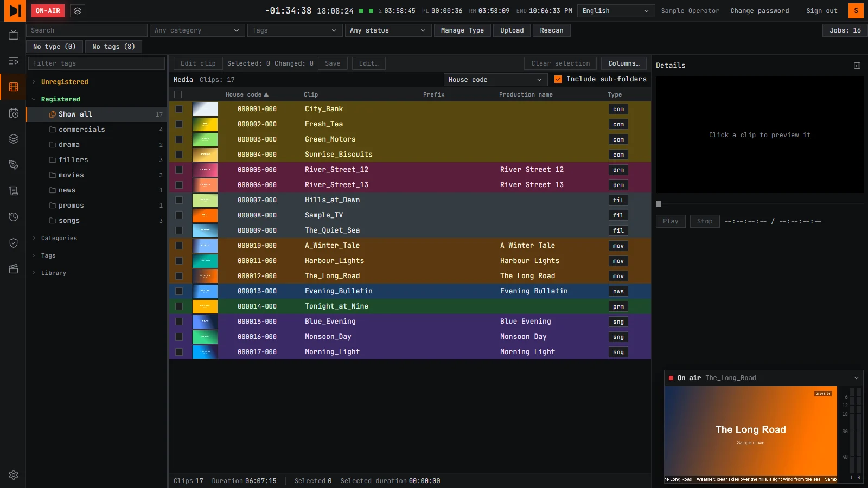The width and height of the screenshot is (868, 488).
Task: Click the Rescan button
Action: pyautogui.click(x=551, y=30)
